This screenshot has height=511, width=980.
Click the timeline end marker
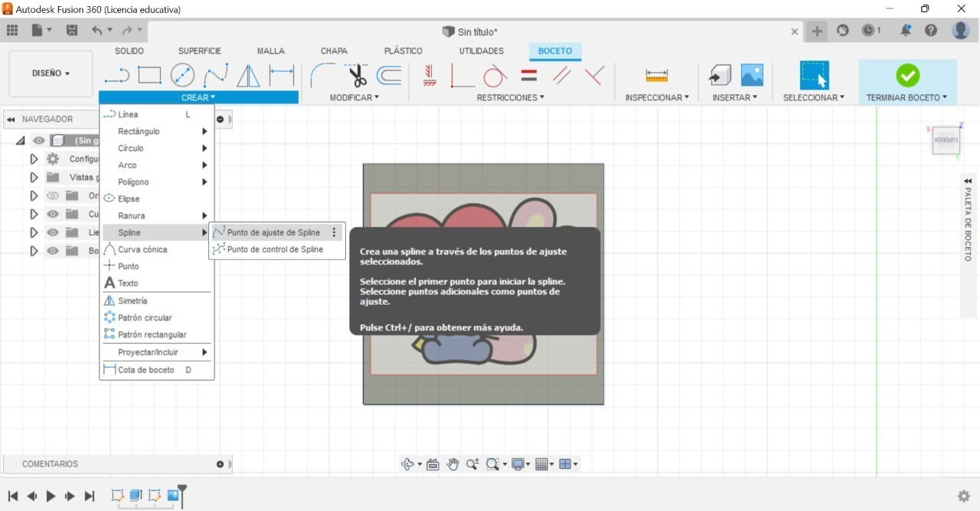(182, 496)
